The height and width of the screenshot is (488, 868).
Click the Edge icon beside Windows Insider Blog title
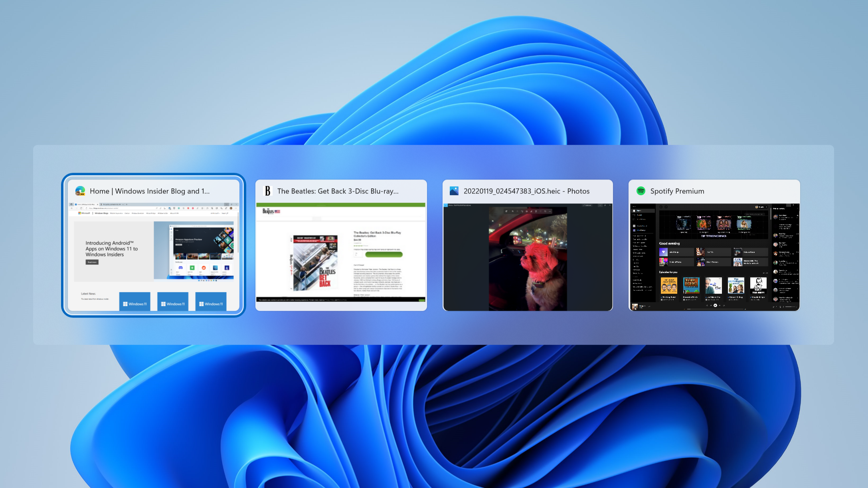[x=80, y=191]
